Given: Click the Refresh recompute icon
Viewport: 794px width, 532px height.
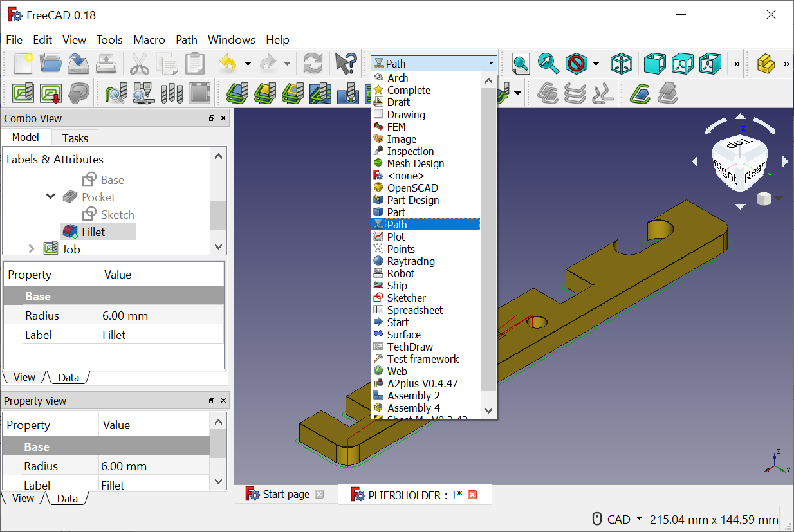Looking at the screenshot, I should click(313, 63).
